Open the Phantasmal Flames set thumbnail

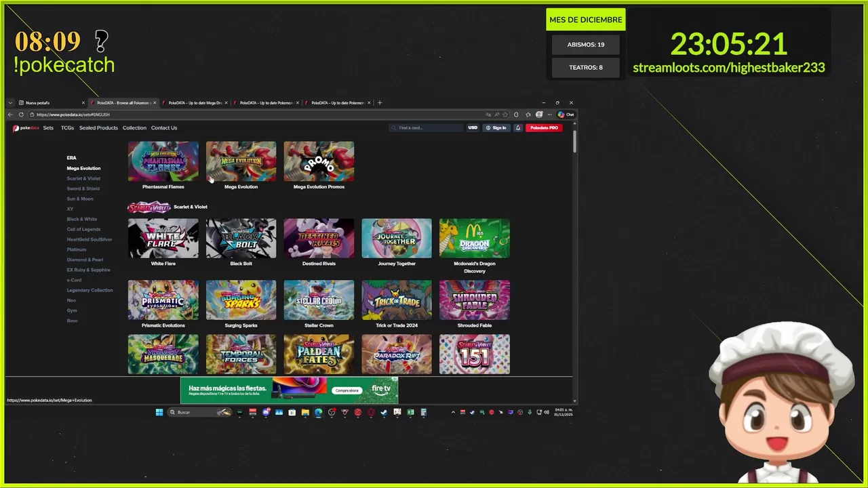pos(163,161)
